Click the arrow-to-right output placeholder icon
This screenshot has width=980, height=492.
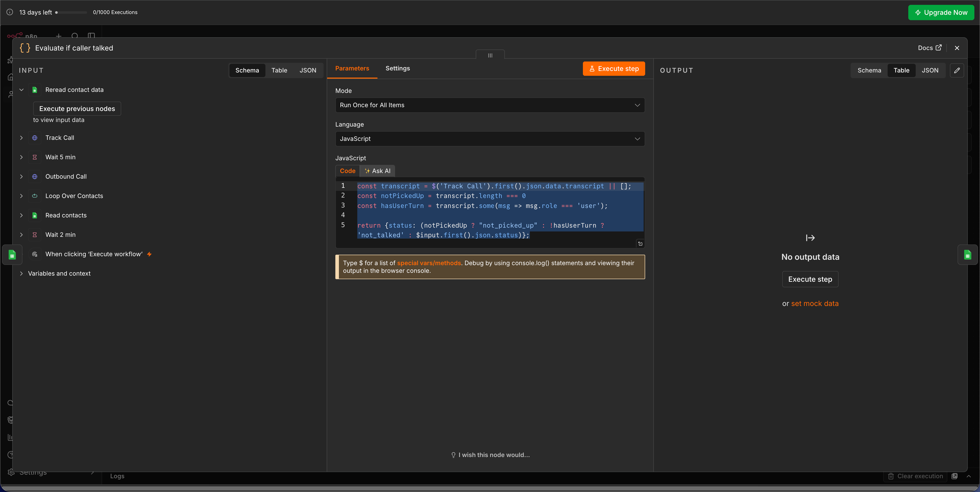(810, 238)
